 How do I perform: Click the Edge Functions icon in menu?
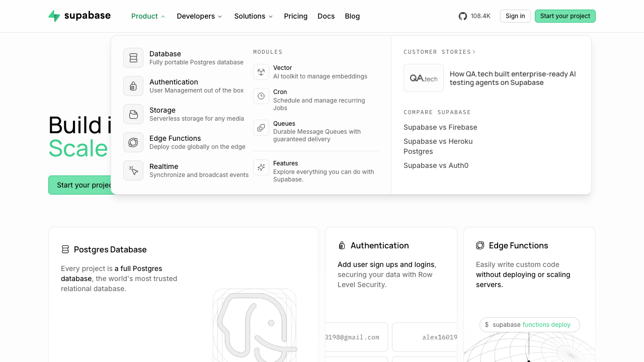point(133,142)
